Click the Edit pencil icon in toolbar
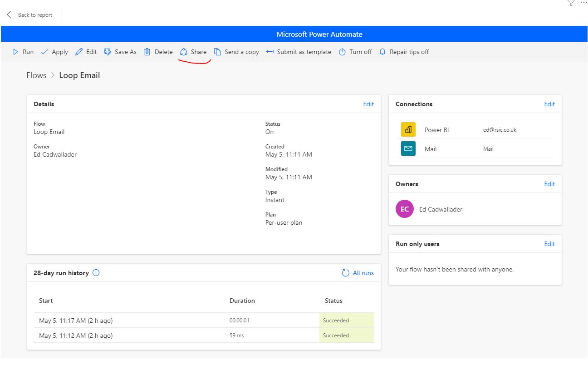This screenshot has height=375, width=588. point(79,52)
